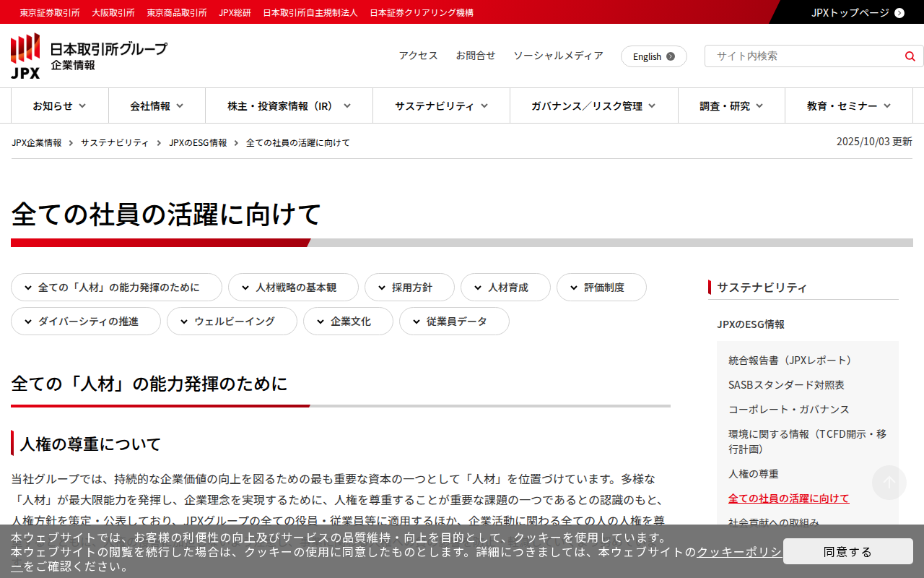
Task: Expand the お知らせ navigation menu
Action: coord(59,106)
